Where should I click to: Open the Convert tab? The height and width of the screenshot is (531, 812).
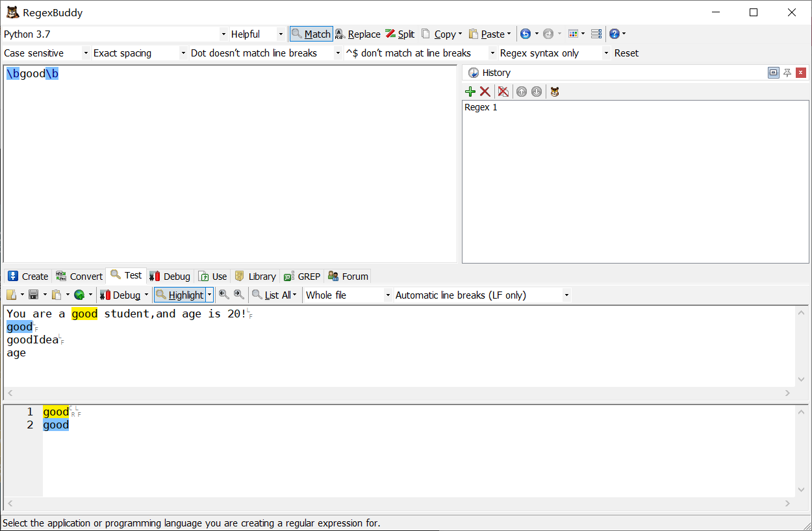79,276
